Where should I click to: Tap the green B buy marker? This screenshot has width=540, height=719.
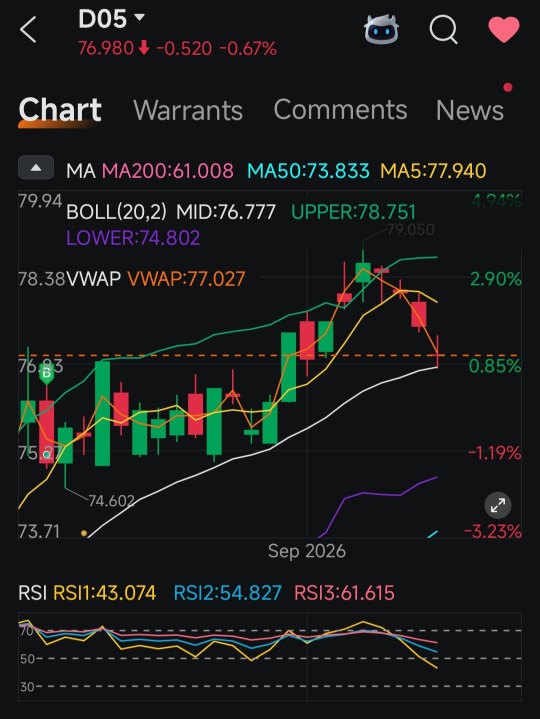(46, 373)
